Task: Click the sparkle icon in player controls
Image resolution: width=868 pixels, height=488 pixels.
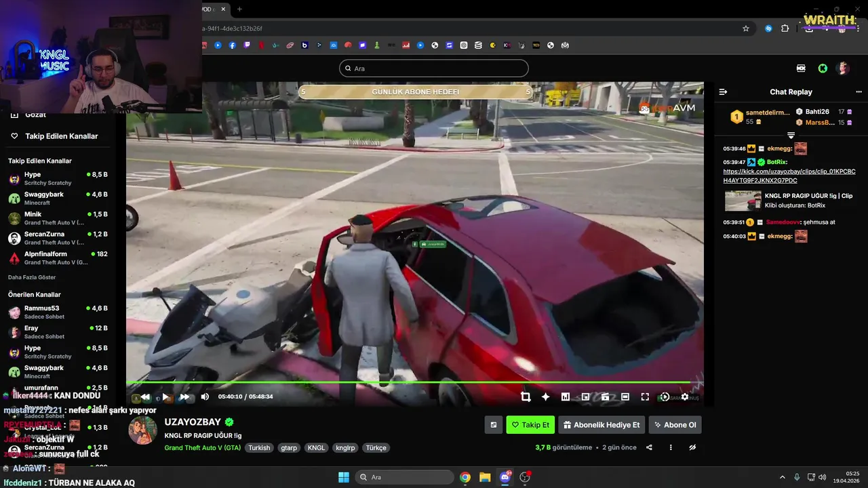Action: coord(545,396)
